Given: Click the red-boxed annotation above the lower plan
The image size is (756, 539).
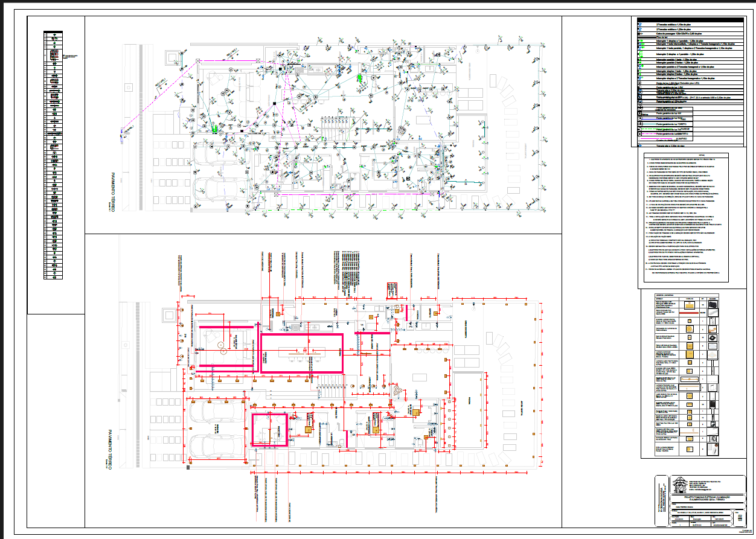Looking at the screenshot, I should tap(391, 290).
